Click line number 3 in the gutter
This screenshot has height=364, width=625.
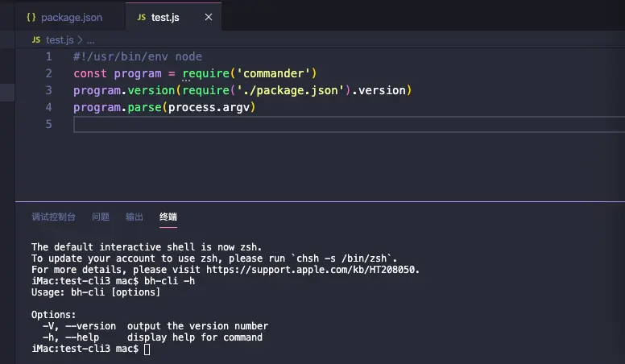pyautogui.click(x=48, y=90)
